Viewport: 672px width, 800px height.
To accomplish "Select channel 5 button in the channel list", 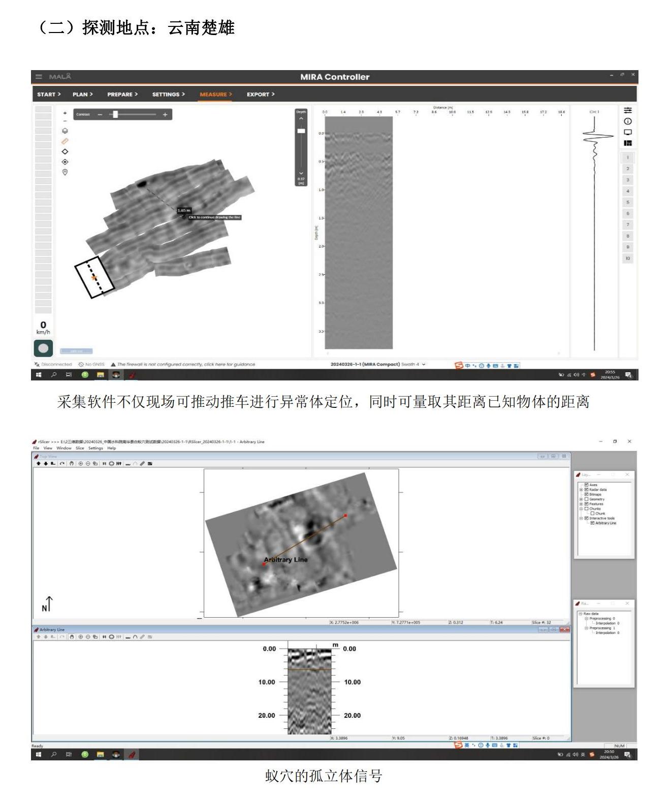I will [628, 202].
